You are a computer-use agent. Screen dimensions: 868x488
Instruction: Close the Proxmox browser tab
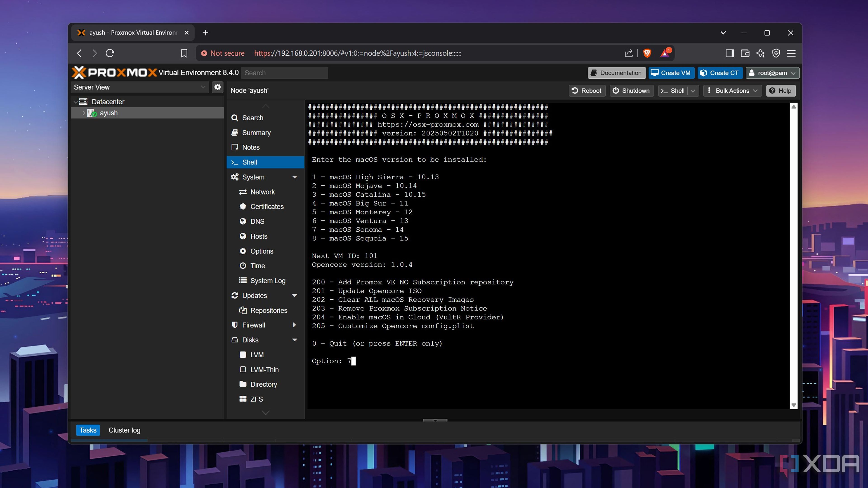pyautogui.click(x=187, y=33)
